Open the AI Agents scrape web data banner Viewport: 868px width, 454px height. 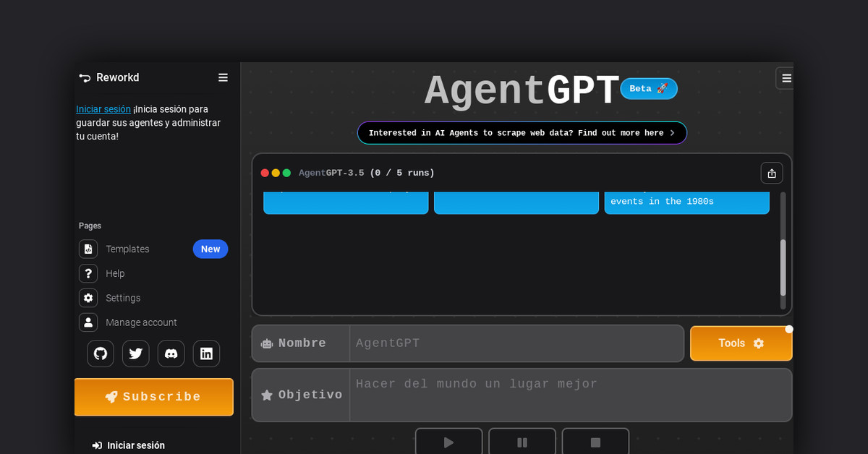[x=522, y=133]
